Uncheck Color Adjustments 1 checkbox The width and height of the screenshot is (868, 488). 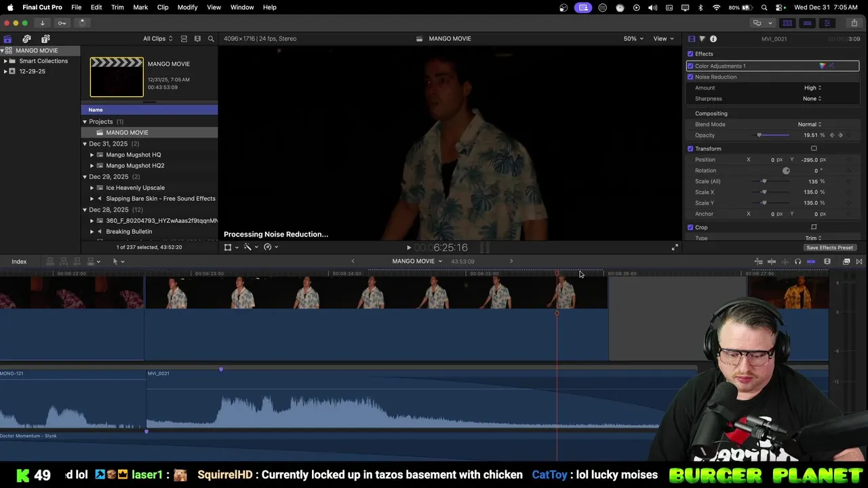click(x=690, y=66)
